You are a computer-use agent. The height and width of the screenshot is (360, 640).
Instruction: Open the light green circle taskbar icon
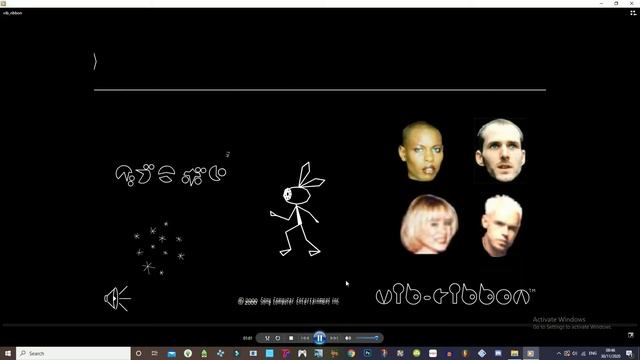point(416,353)
